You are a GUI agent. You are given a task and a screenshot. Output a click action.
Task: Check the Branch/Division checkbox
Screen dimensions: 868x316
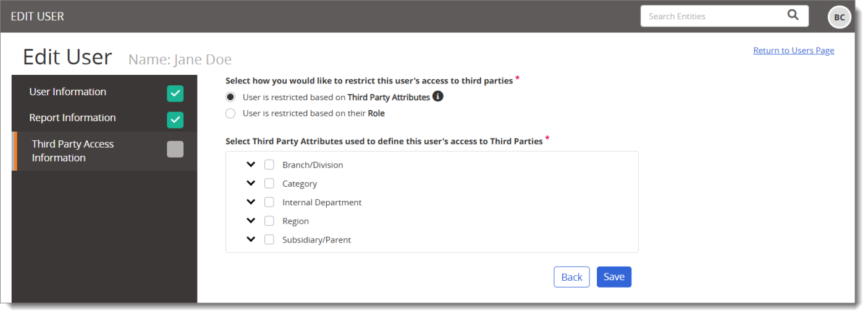[x=269, y=164]
